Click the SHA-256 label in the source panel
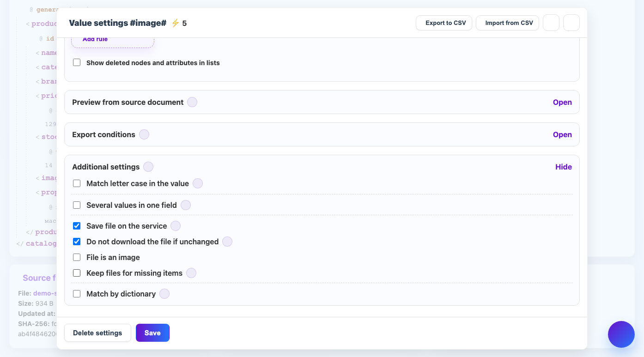644x357 pixels. (34, 324)
